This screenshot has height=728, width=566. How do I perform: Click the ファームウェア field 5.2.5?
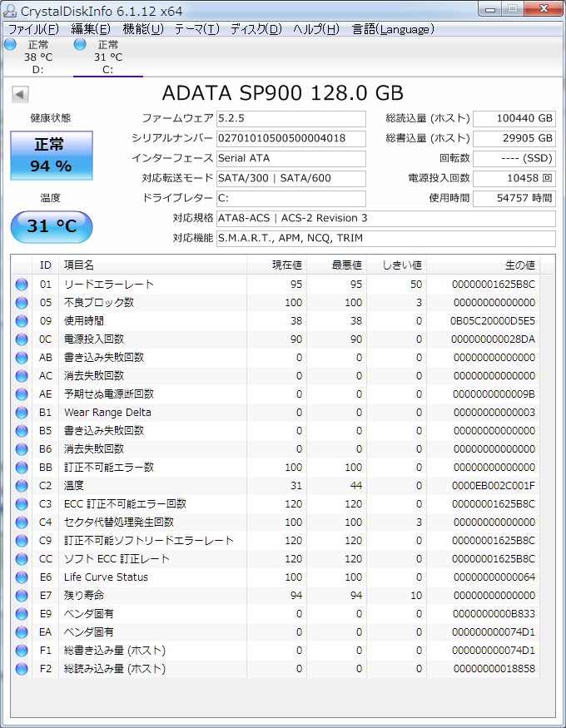[x=291, y=118]
